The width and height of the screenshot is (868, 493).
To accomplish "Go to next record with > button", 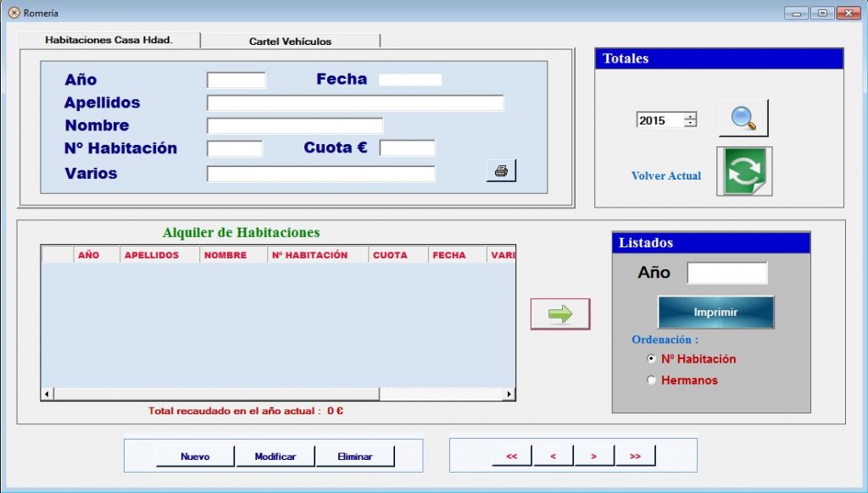I will tap(593, 456).
